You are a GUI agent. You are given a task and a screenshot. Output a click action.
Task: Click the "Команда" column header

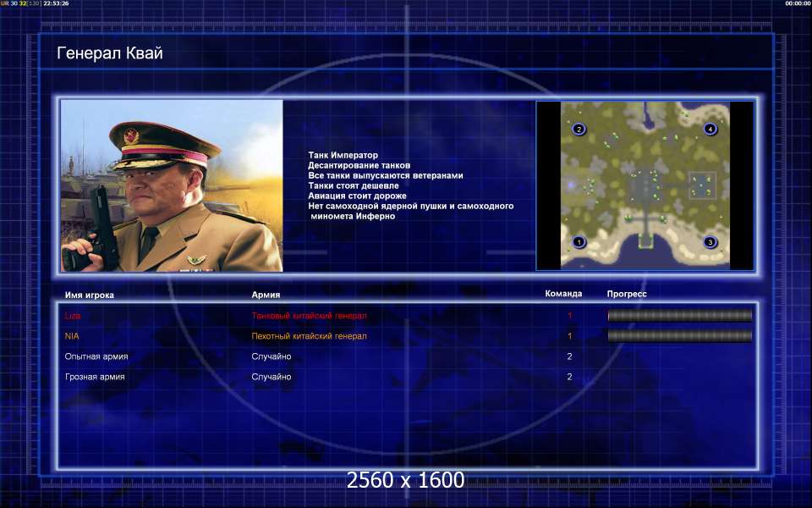[563, 294]
